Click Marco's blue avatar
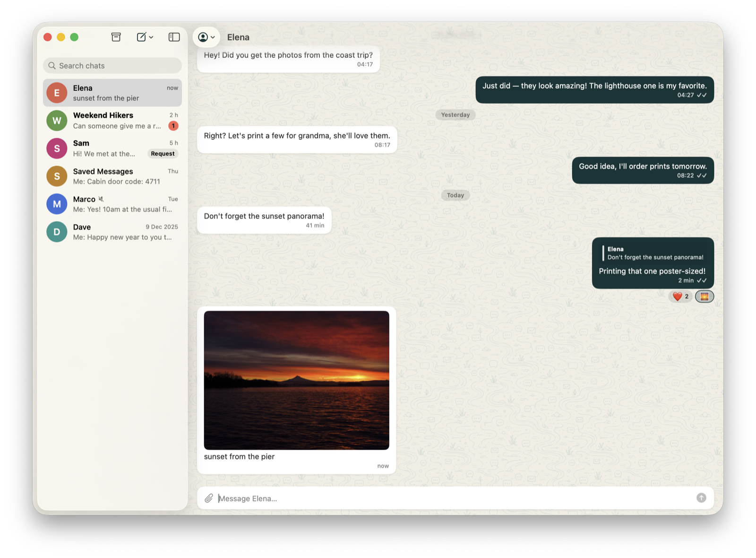 coord(57,204)
